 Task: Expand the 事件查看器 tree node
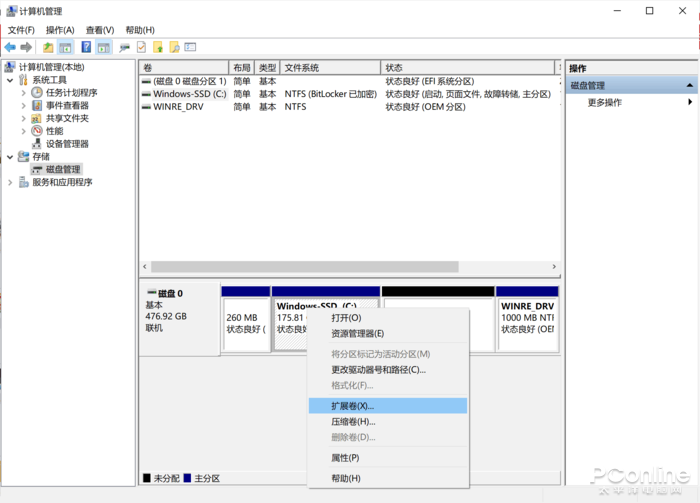23,106
